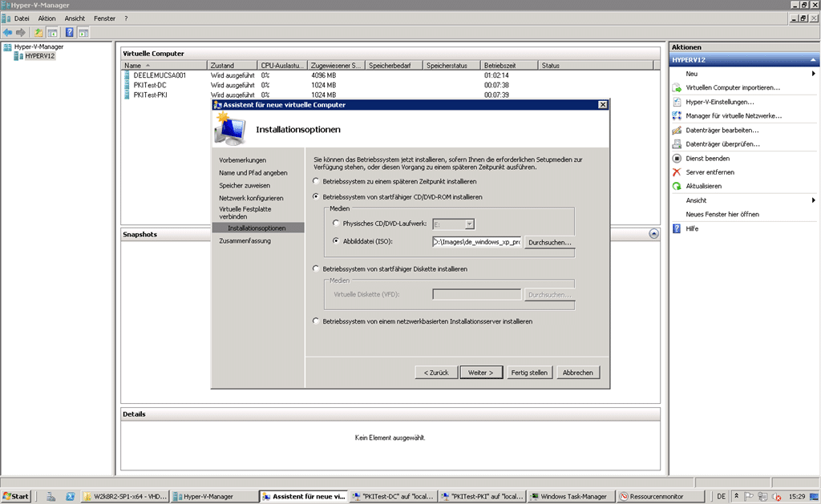Click into the ISO image path field
The width and height of the screenshot is (821, 504).
pyautogui.click(x=476, y=242)
